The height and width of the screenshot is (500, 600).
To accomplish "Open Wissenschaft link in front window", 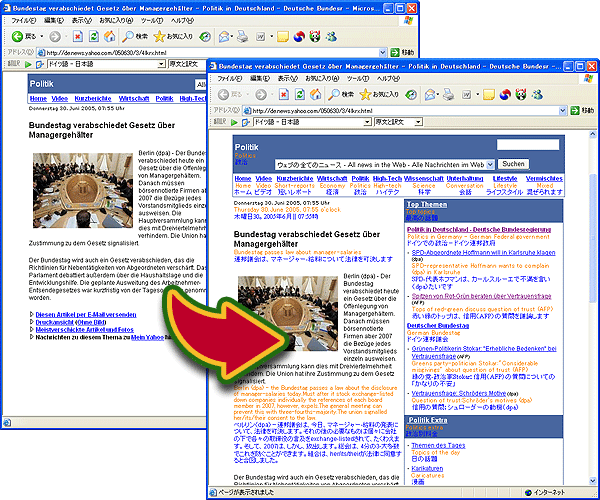I will click(x=424, y=179).
